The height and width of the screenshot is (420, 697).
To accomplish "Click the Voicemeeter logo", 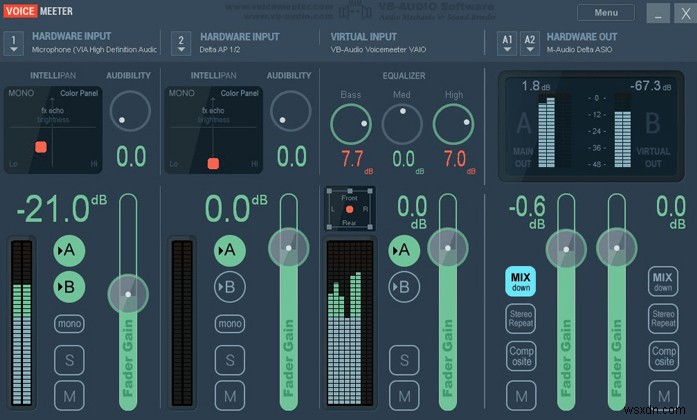I will tap(38, 11).
